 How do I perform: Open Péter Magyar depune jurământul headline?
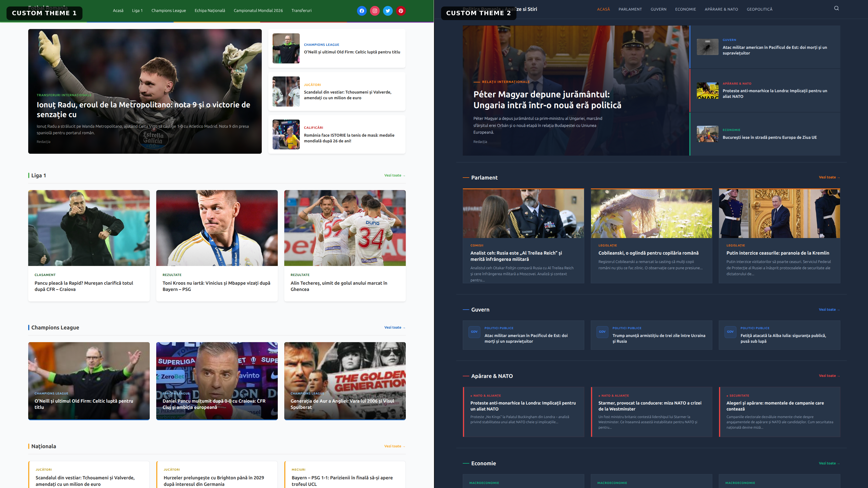pyautogui.click(x=547, y=100)
